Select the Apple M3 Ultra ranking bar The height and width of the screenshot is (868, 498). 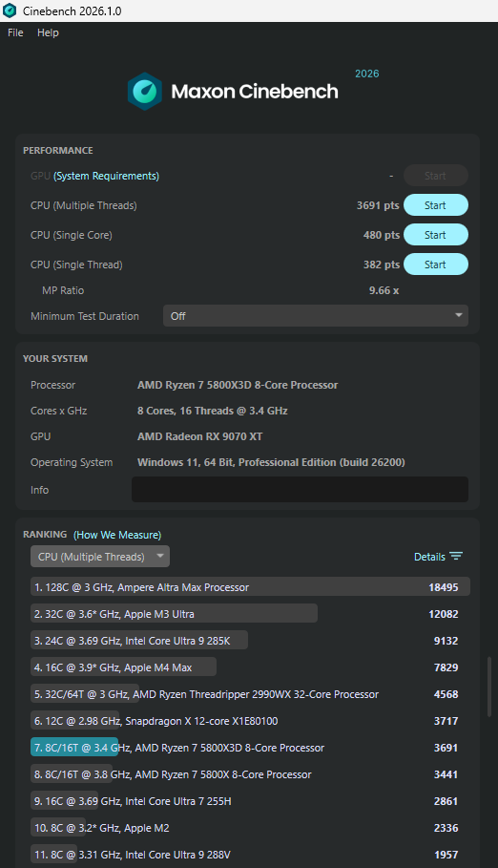[x=175, y=613]
